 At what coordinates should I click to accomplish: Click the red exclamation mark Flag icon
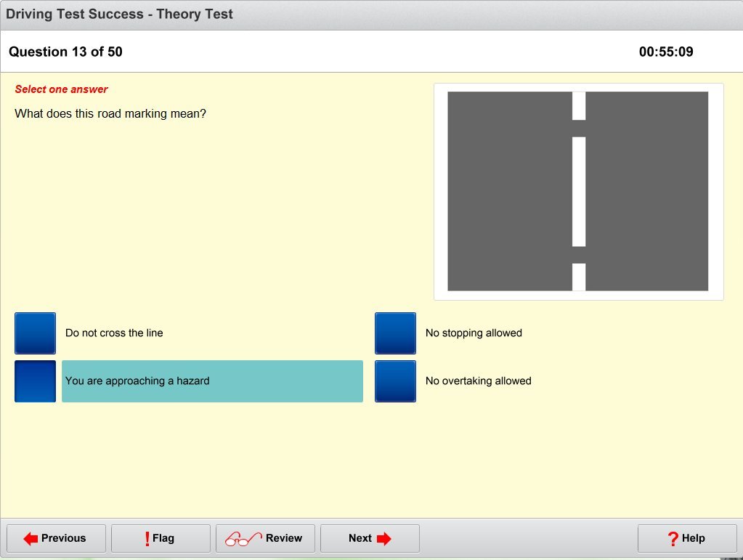point(147,538)
